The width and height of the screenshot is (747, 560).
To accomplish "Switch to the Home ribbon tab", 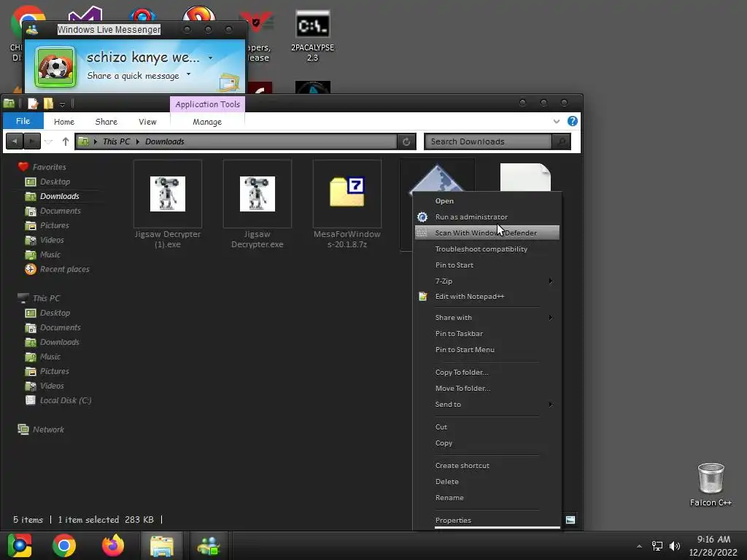I will tap(64, 122).
